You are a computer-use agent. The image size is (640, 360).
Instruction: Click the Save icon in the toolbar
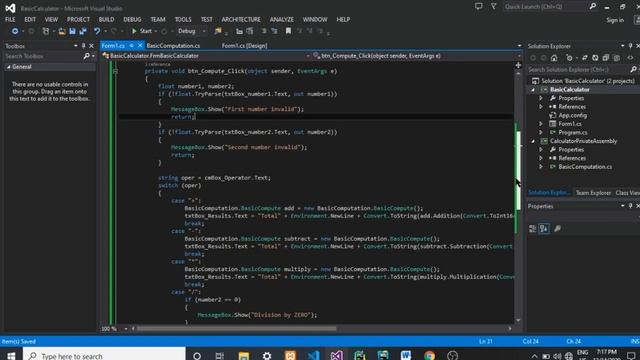72,31
